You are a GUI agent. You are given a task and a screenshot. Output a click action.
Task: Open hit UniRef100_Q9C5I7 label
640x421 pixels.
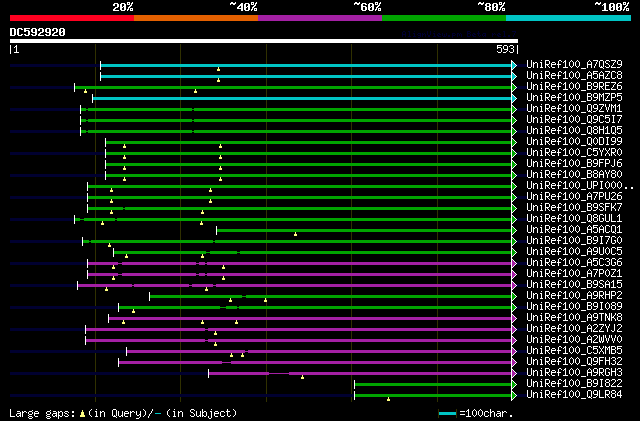click(574, 120)
